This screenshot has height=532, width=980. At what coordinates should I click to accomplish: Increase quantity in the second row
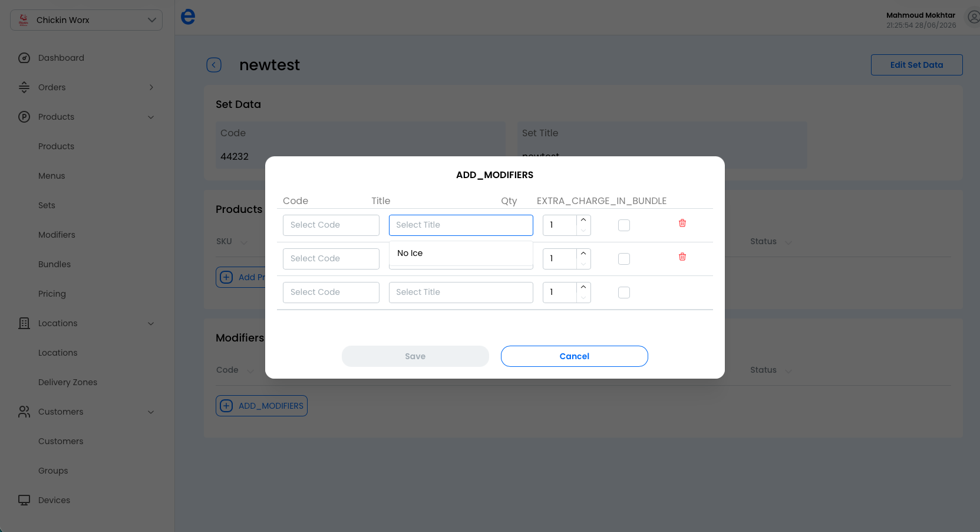click(x=583, y=254)
